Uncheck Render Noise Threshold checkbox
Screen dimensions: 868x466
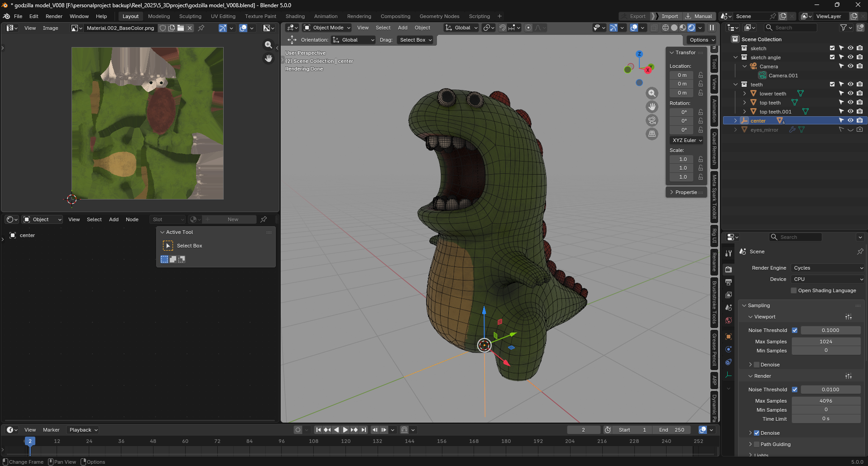click(x=795, y=390)
